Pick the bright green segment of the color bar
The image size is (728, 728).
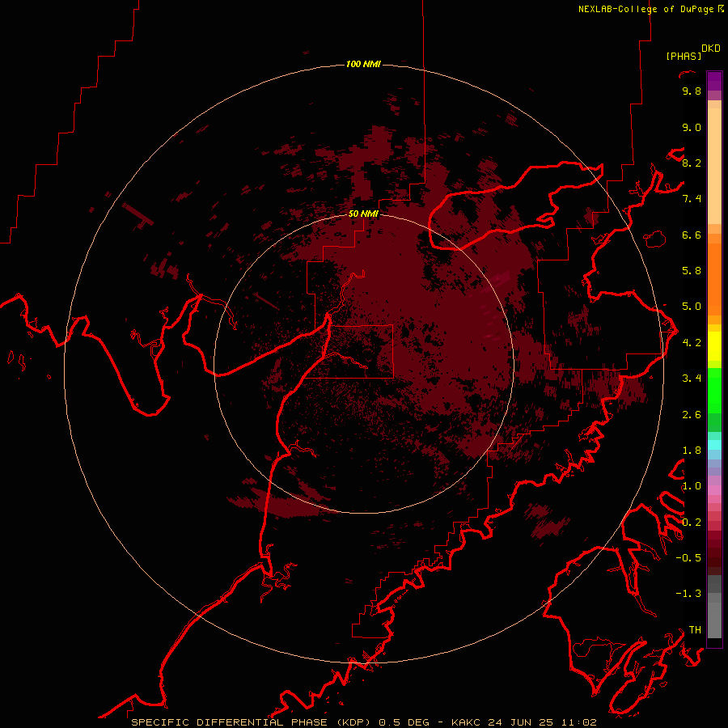click(x=714, y=390)
